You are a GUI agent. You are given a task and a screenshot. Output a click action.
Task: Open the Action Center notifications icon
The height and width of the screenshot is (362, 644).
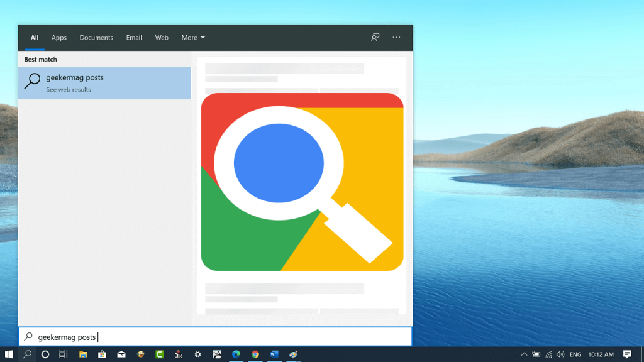point(627,354)
